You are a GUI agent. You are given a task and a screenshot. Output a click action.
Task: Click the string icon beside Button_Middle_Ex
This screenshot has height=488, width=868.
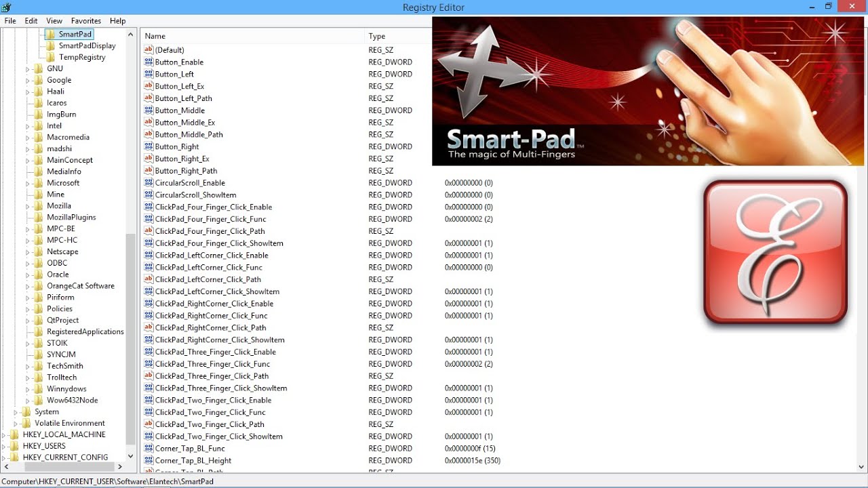pos(149,123)
